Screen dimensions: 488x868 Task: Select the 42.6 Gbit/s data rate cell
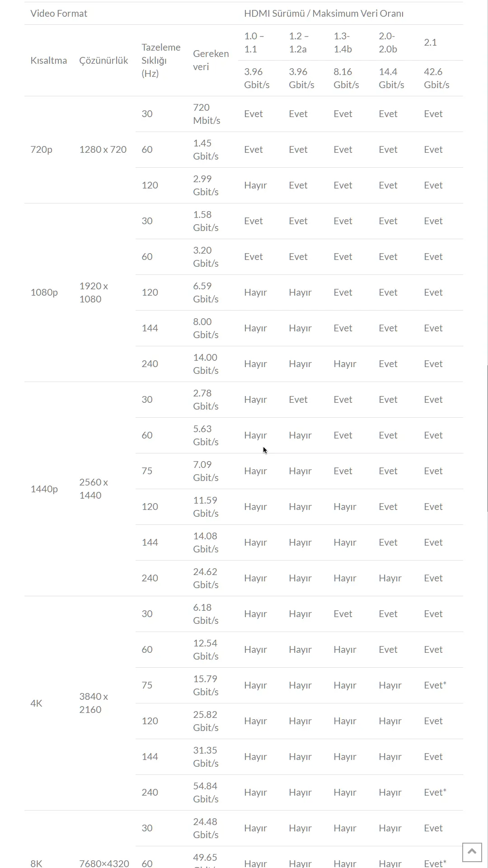[436, 78]
